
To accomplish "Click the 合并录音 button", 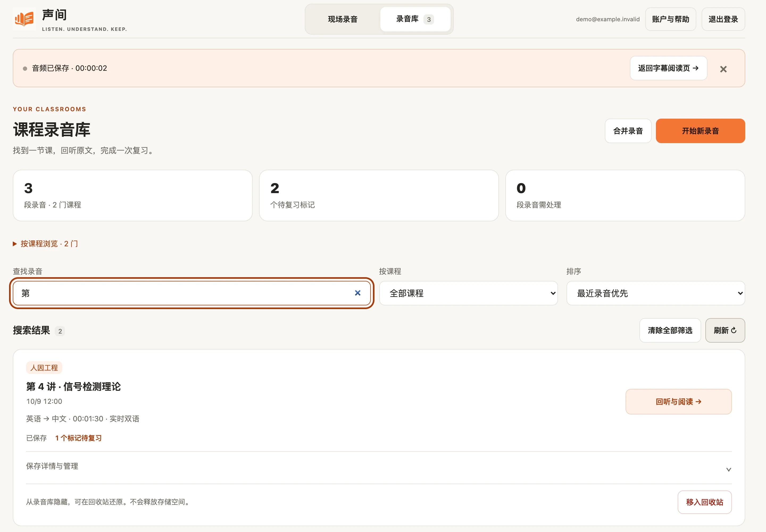I will coord(628,131).
